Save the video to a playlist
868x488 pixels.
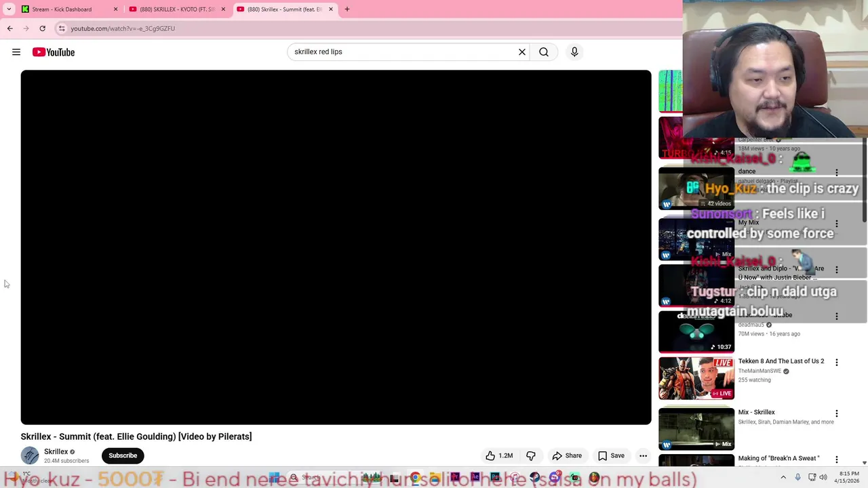[x=611, y=455]
